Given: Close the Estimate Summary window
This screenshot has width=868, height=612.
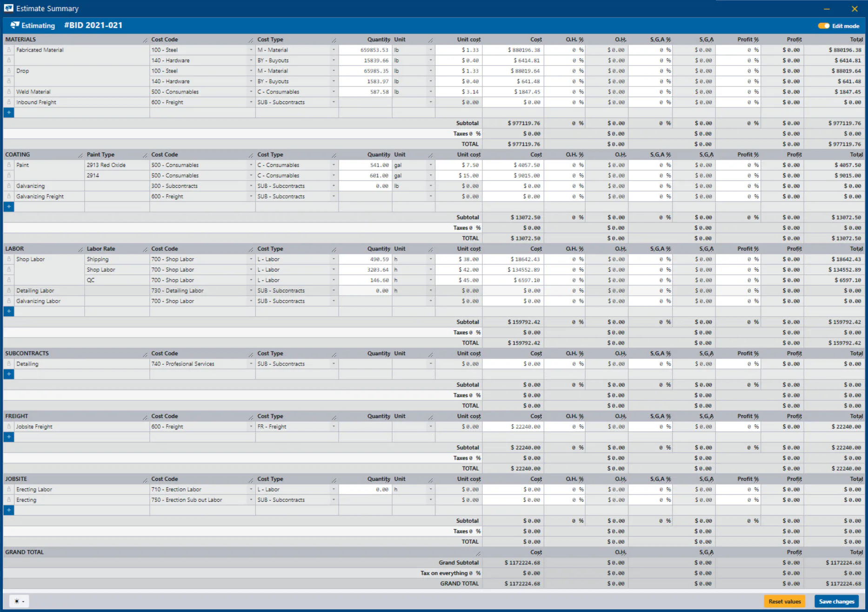Looking at the screenshot, I should (855, 9).
